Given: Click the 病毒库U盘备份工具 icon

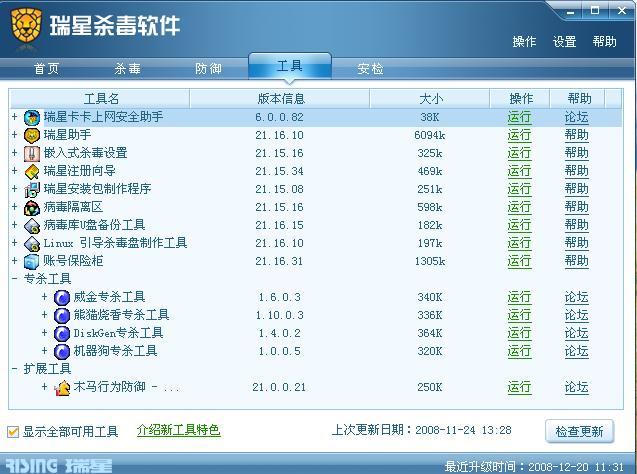Looking at the screenshot, I should coord(32,225).
